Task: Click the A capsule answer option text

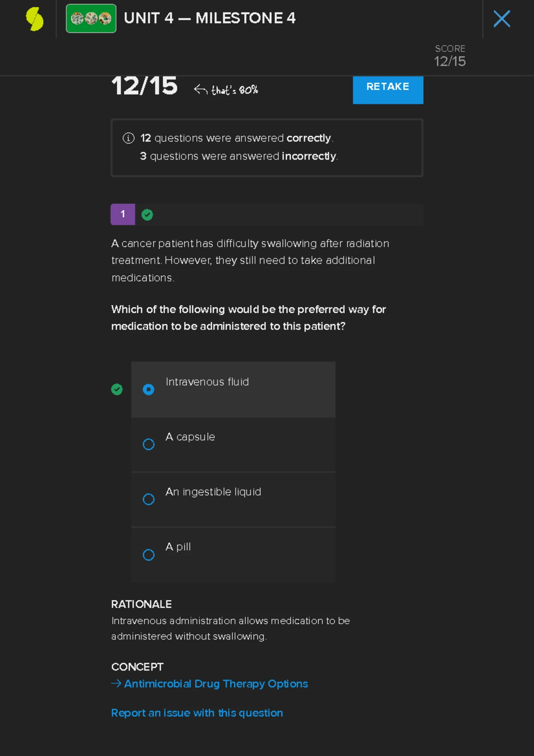Action: click(x=190, y=437)
